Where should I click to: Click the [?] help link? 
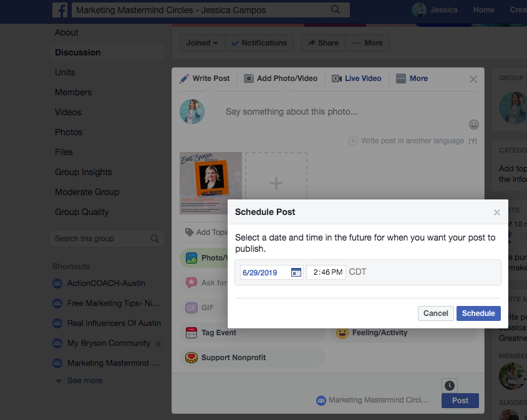tap(473, 141)
